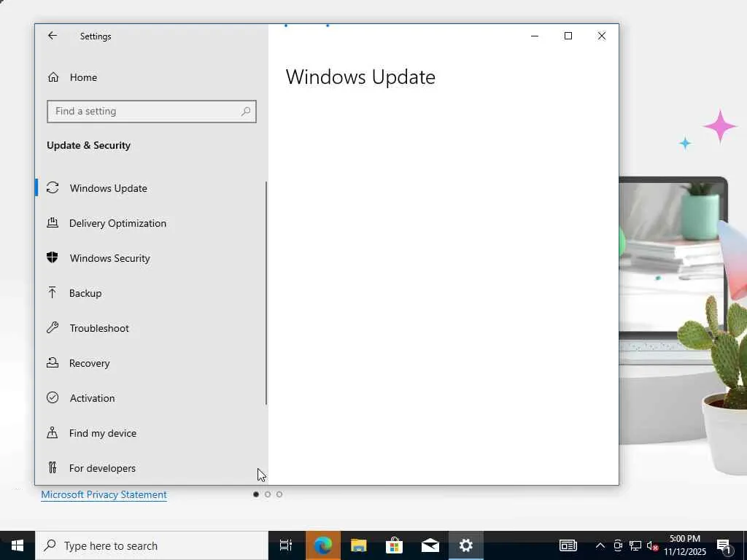Image resolution: width=747 pixels, height=560 pixels.
Task: Click the Troubleshoot wrench icon
Action: coord(53,327)
